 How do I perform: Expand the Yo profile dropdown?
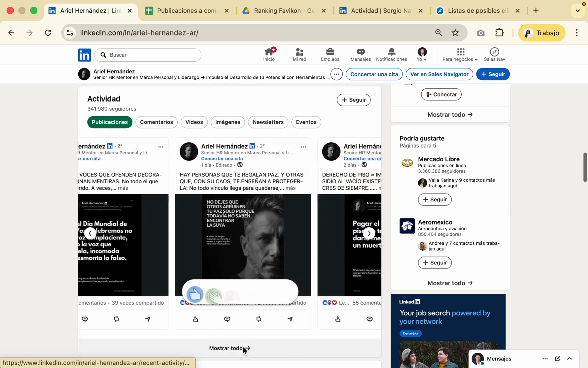click(x=422, y=55)
